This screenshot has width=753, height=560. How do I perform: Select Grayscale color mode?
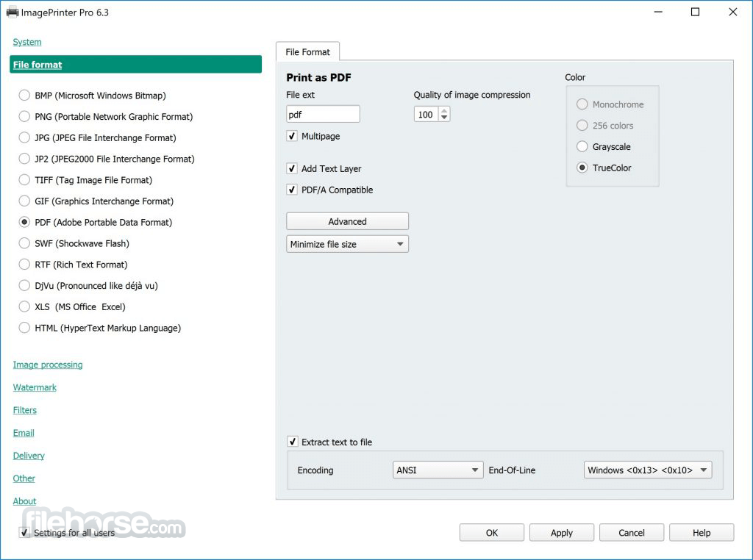click(582, 146)
